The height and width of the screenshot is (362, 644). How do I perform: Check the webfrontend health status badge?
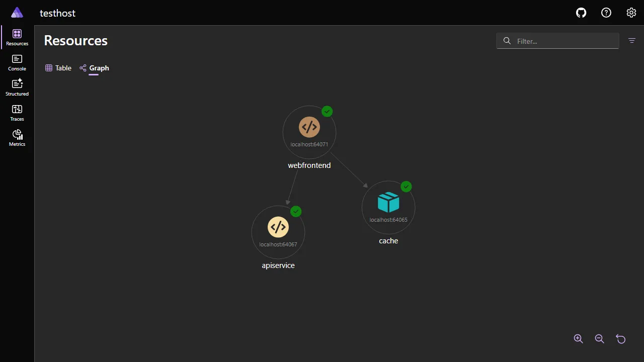(327, 111)
